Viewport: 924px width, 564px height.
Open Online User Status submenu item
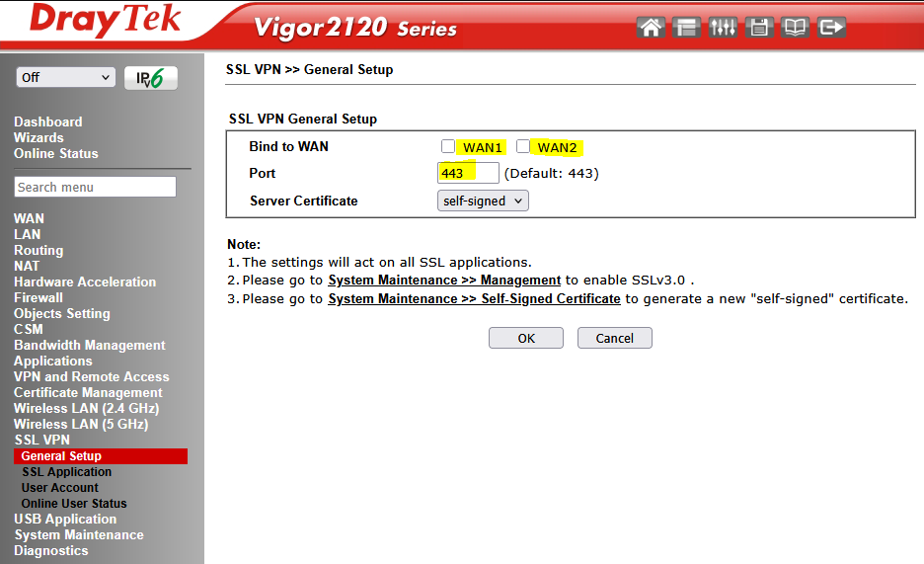tap(74, 504)
